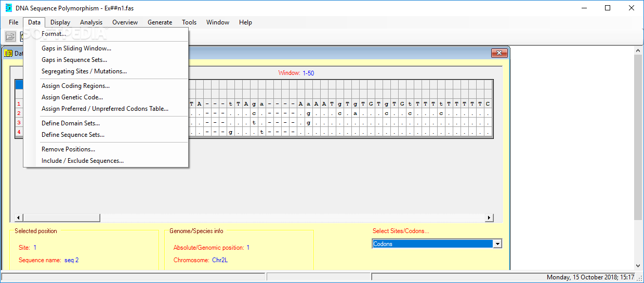Viewport: 644px width, 283px height.
Task: Click the last C nucleotide cell in row 1
Action: pyautogui.click(x=488, y=104)
